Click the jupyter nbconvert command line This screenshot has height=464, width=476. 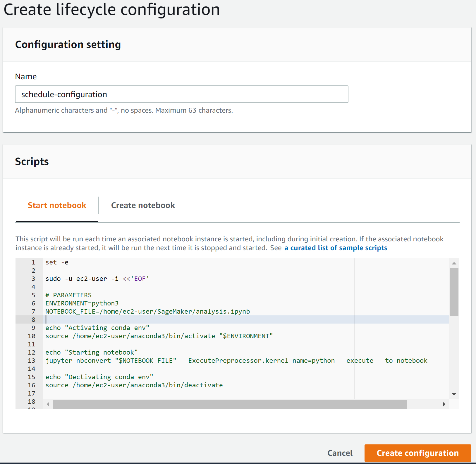pyautogui.click(x=236, y=361)
